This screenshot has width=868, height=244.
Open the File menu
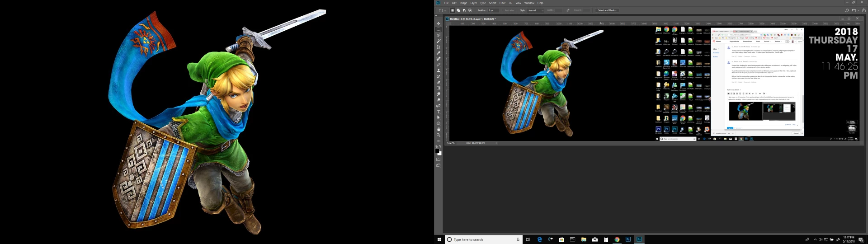446,3
